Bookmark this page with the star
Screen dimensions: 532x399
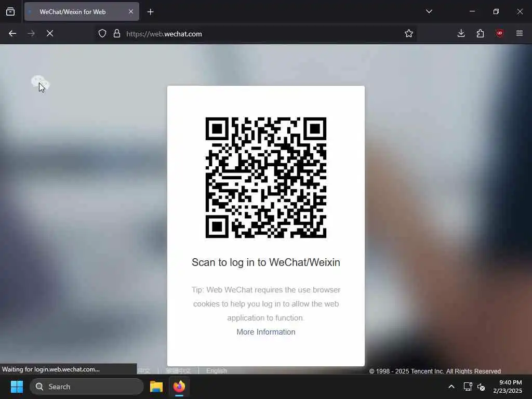408,33
